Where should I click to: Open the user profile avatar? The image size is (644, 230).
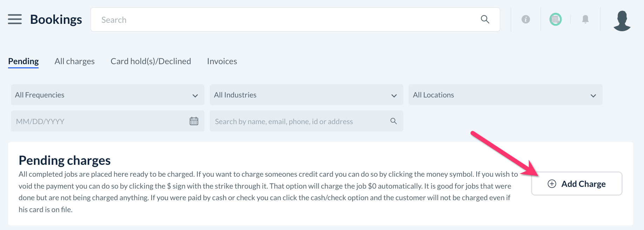point(622,20)
